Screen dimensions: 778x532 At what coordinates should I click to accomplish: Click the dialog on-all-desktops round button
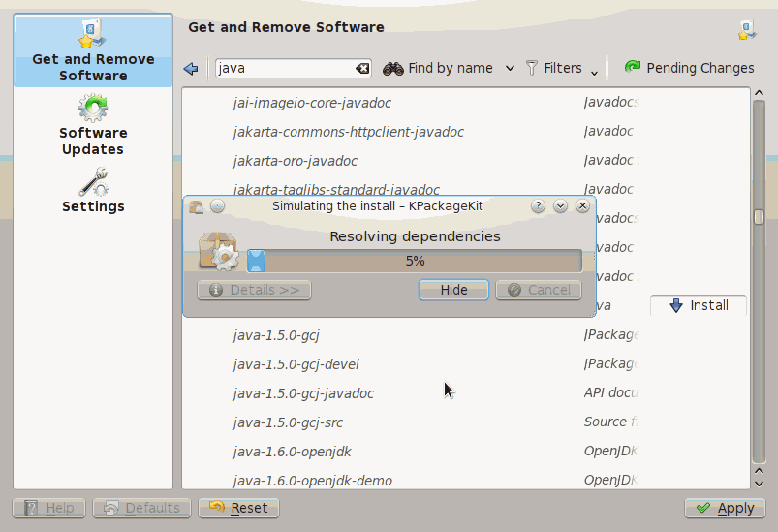click(217, 206)
